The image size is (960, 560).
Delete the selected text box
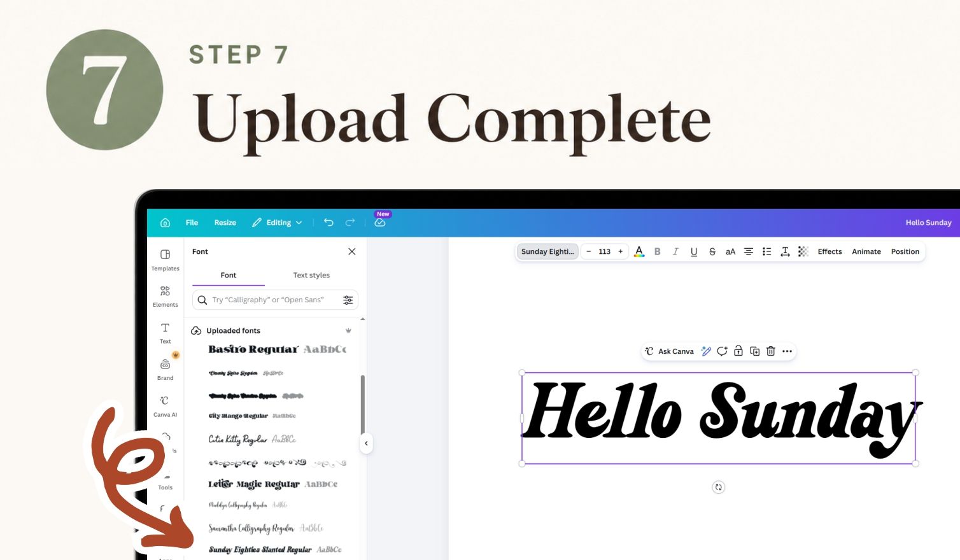click(770, 351)
